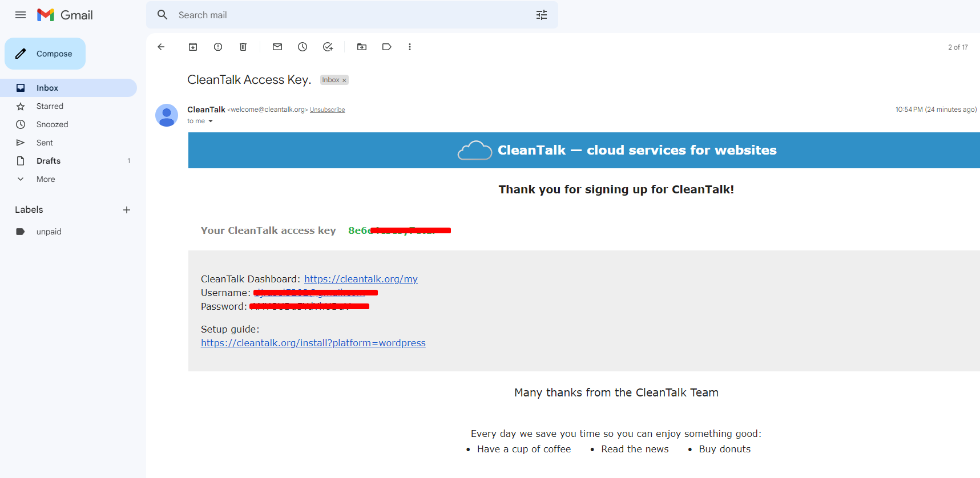Open the main menu hamburger icon

tap(21, 15)
